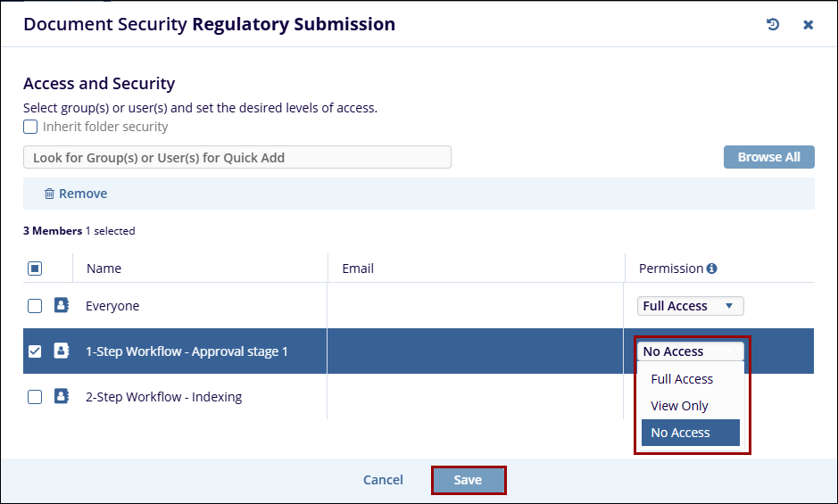Click the group icon for 1-Step Workflow row
Image resolution: width=838 pixels, height=504 pixels.
click(x=62, y=351)
